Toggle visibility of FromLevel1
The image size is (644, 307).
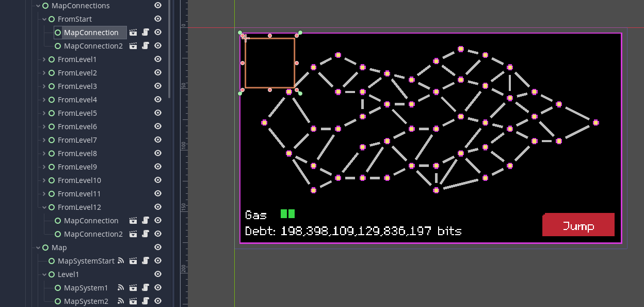(x=158, y=59)
